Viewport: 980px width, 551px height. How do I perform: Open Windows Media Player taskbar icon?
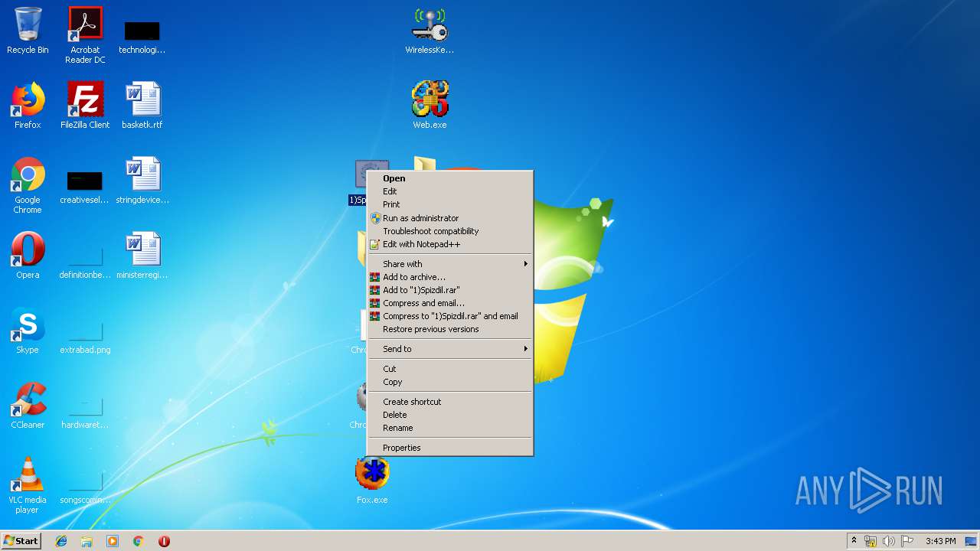tap(113, 541)
